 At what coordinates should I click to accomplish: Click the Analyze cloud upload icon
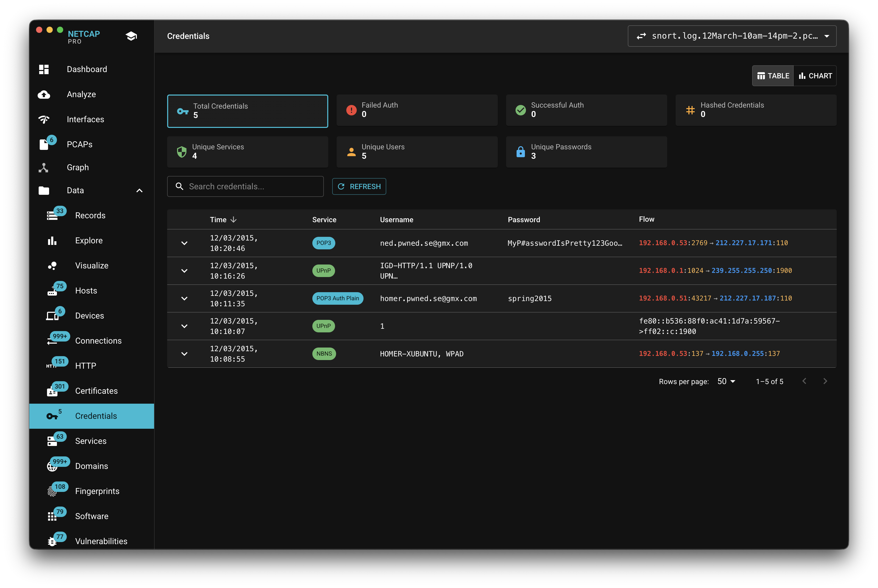[44, 95]
